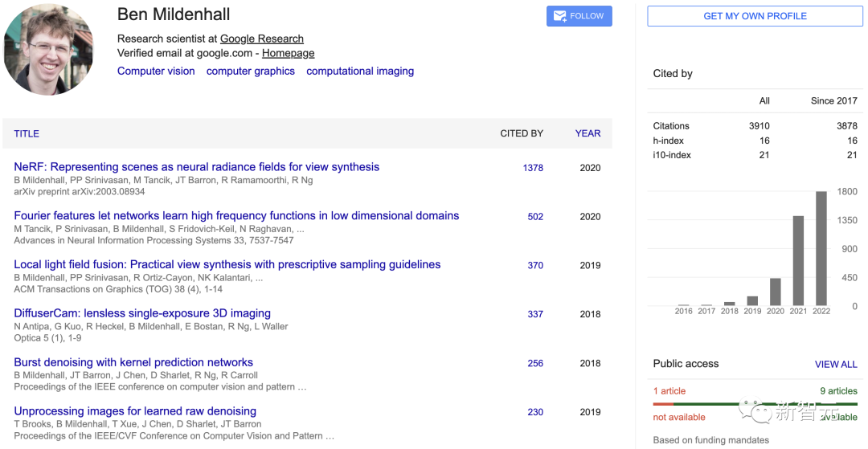The width and height of the screenshot is (868, 449).
Task: Visit the Homepage link
Action: tap(288, 53)
